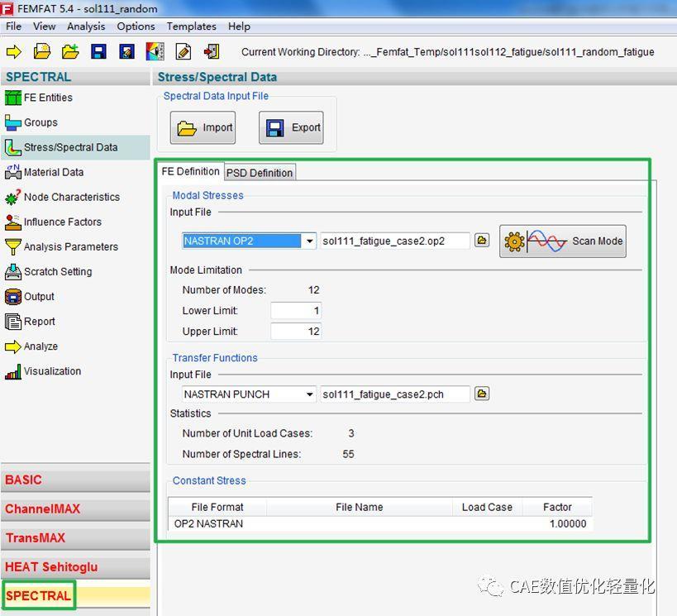
Task: Click the Scan Mode button
Action: coord(563,241)
